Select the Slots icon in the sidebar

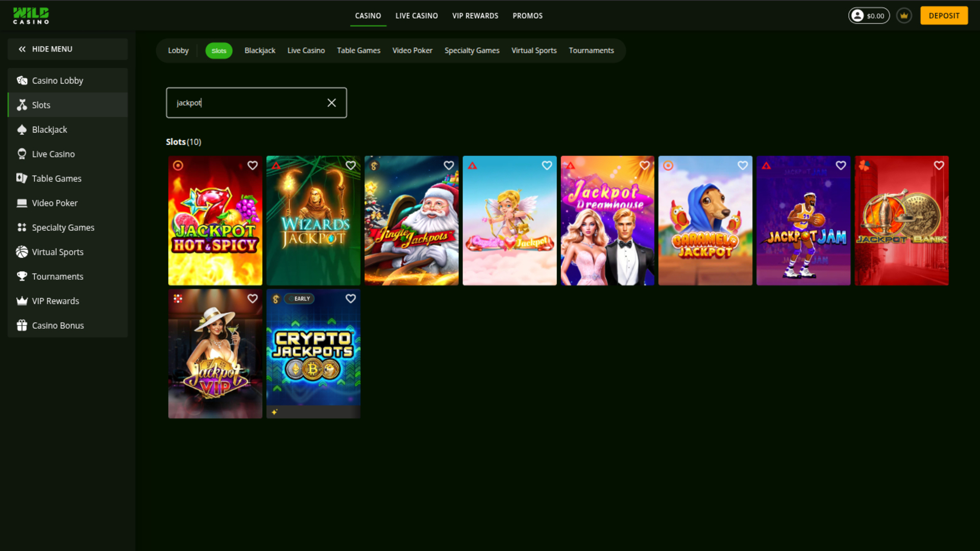coord(22,105)
